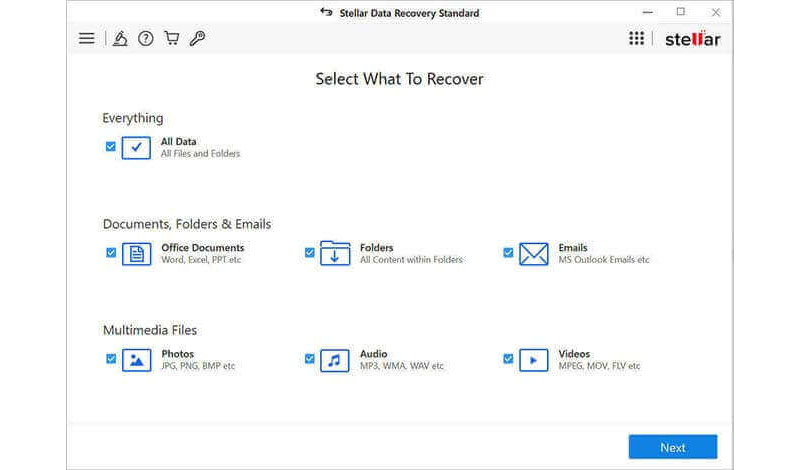800x470 pixels.
Task: Click the shopping cart buy icon
Action: 172,39
